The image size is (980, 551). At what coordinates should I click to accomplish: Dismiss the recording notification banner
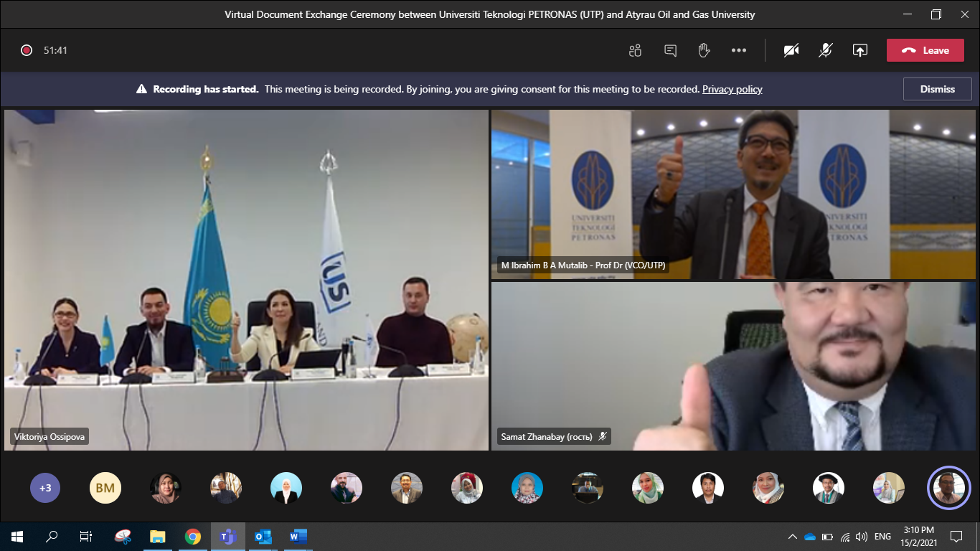click(x=937, y=89)
